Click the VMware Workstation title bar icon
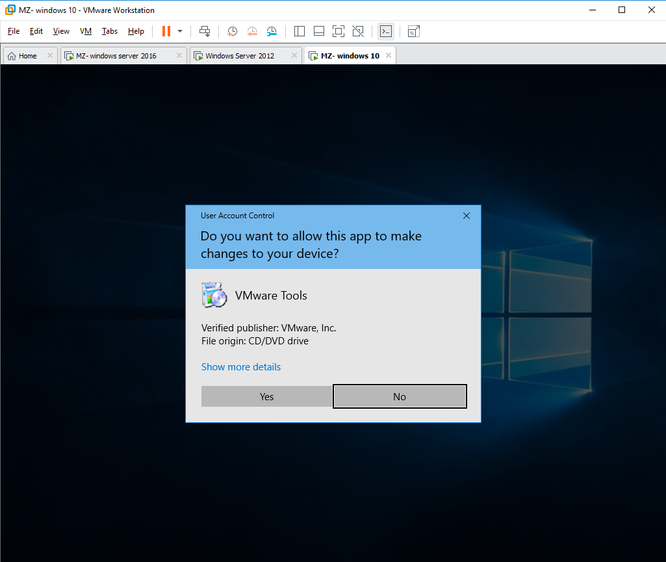Screen dimensions: 666x562 pyautogui.click(x=10, y=10)
